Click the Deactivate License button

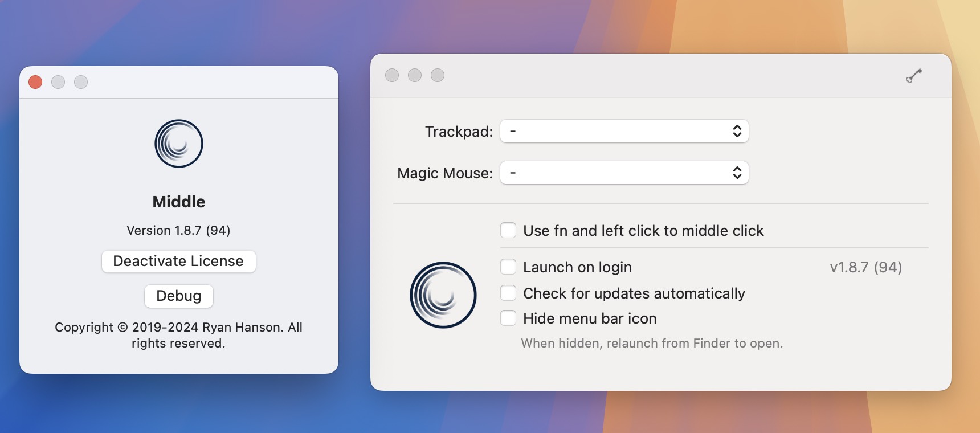179,262
